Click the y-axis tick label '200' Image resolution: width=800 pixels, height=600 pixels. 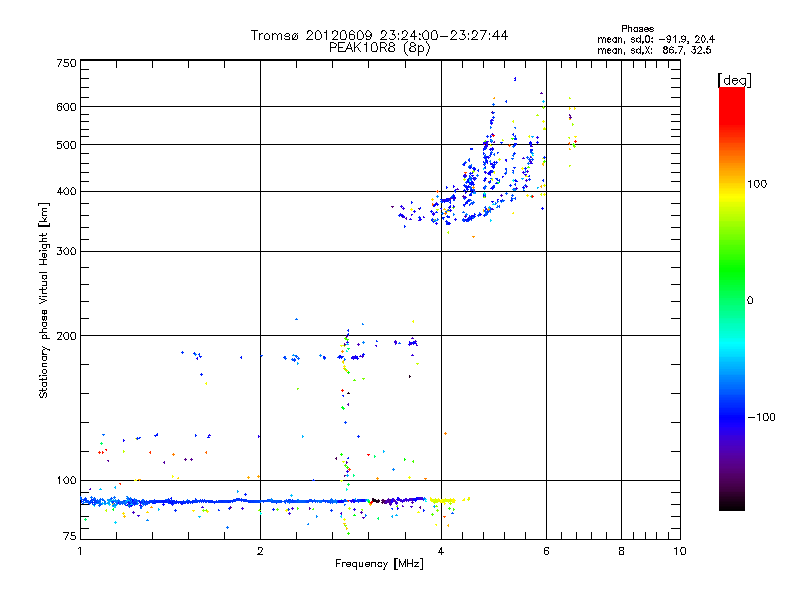pyautogui.click(x=66, y=336)
